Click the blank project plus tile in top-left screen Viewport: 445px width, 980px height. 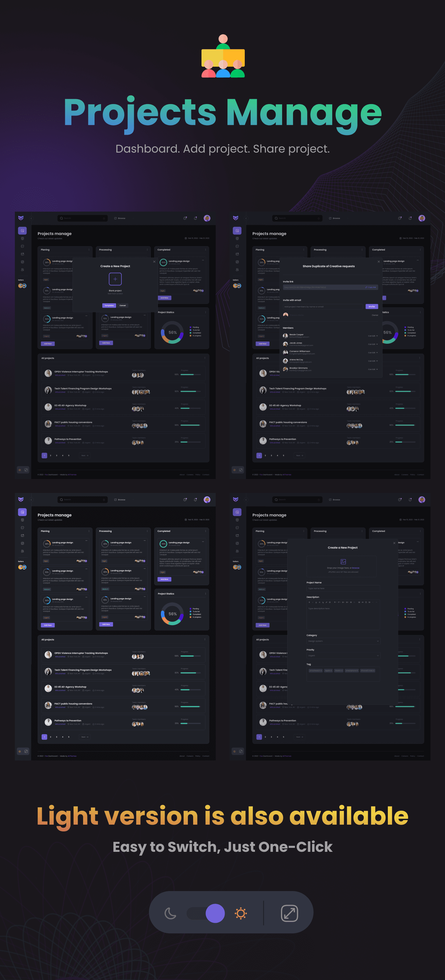coord(115,279)
